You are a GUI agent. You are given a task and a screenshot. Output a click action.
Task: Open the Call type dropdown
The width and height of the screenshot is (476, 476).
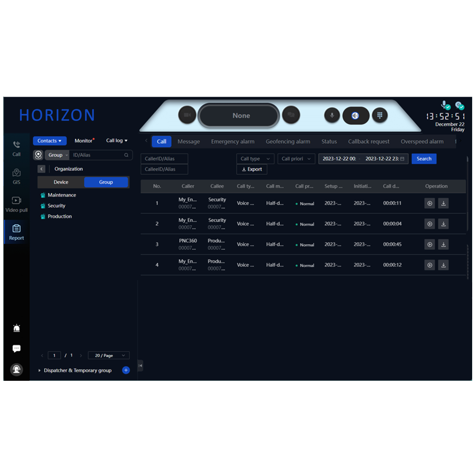tap(255, 159)
